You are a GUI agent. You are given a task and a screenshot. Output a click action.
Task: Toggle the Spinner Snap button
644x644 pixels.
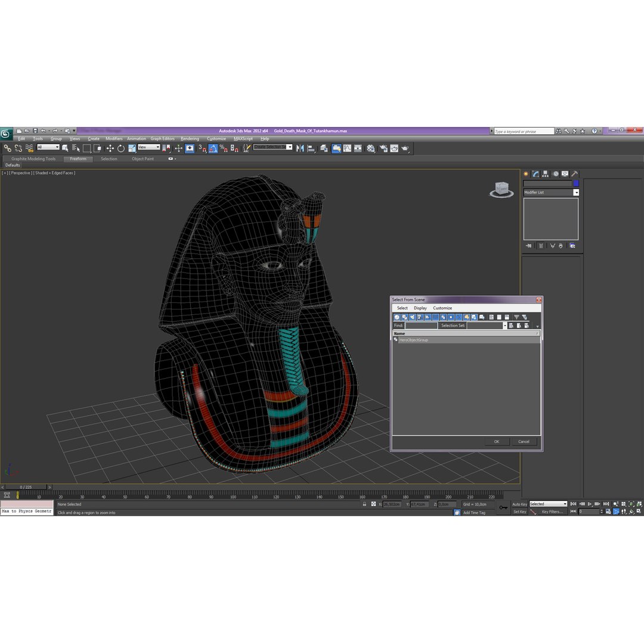click(234, 148)
